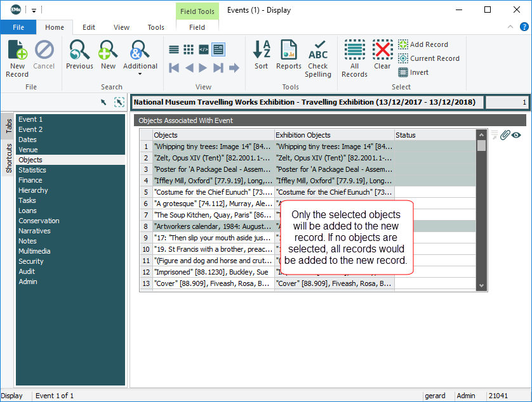The image size is (532, 402).
Task: Open the Edit ribbon tab
Action: (x=89, y=27)
